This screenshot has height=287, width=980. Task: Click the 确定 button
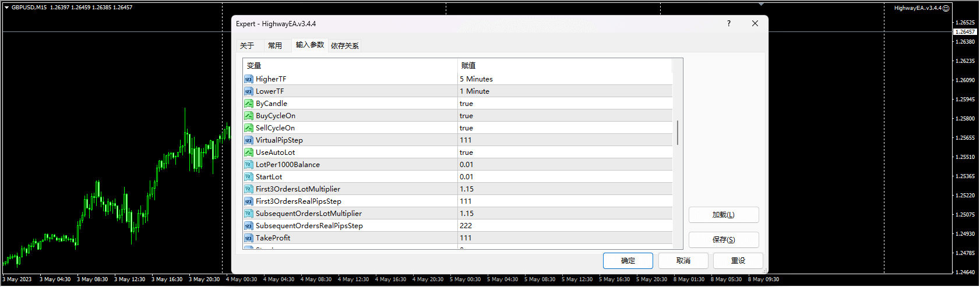point(628,261)
